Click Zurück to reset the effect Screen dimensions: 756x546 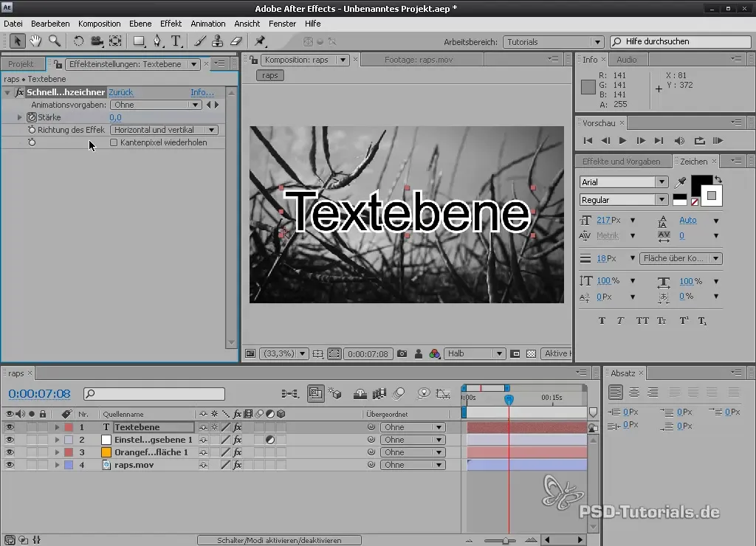click(x=121, y=92)
